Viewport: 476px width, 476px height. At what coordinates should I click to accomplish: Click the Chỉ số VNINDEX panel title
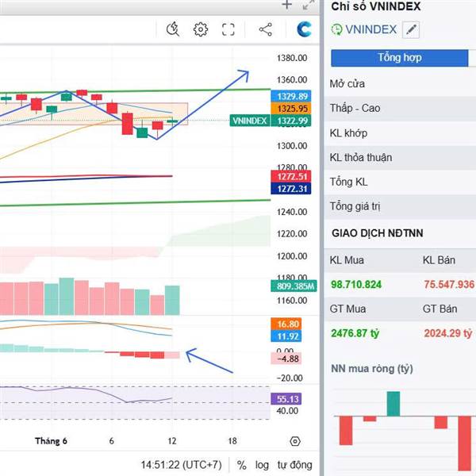[376, 6]
